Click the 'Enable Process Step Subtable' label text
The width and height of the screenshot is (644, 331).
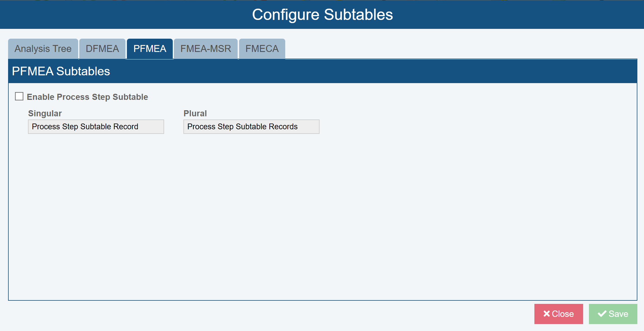pos(87,97)
